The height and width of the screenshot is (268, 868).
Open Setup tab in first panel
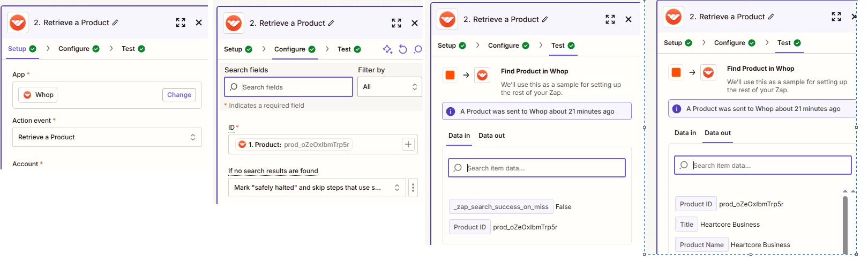pyautogui.click(x=22, y=49)
